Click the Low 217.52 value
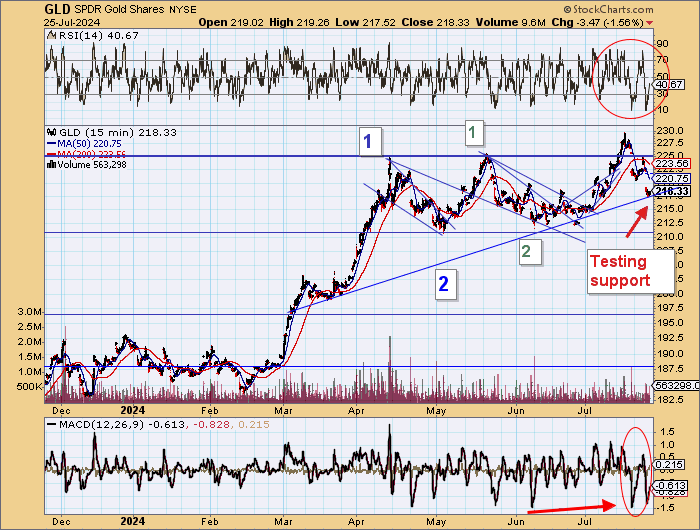The image size is (700, 530). 366,22
